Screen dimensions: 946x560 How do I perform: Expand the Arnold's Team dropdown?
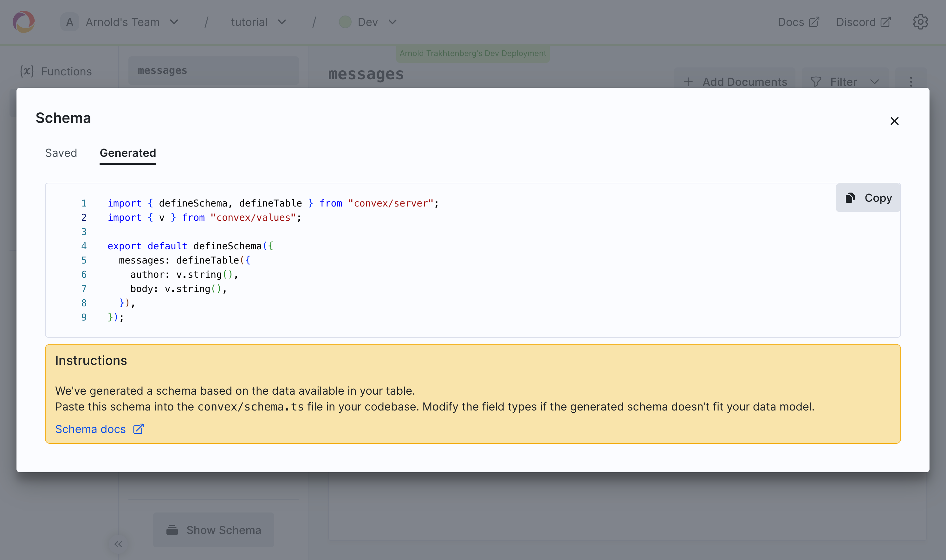123,22
